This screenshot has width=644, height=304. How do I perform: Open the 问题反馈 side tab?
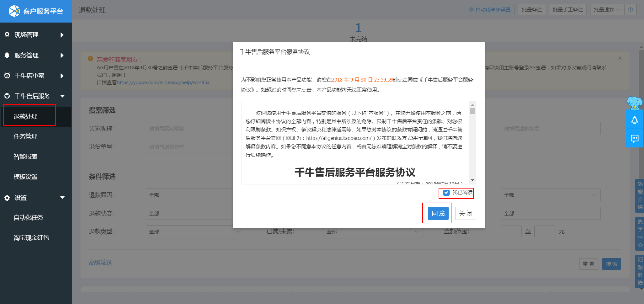640,271
